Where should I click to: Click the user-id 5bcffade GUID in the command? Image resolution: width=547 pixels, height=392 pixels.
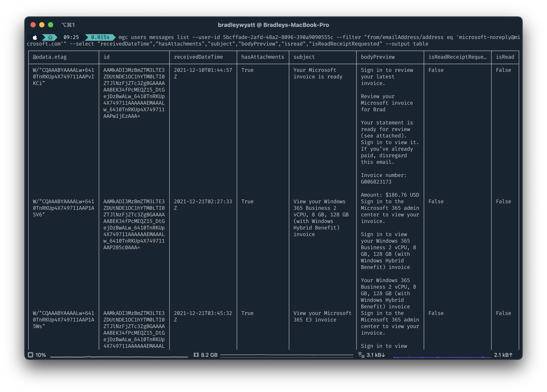point(278,37)
